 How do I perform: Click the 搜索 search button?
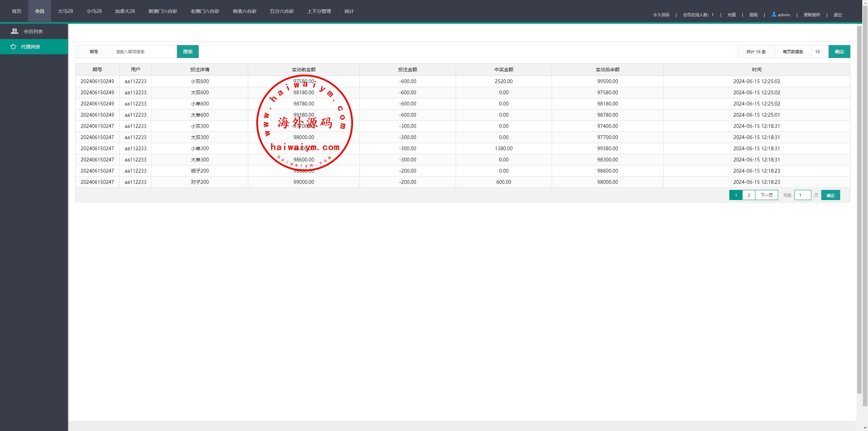pyautogui.click(x=188, y=52)
